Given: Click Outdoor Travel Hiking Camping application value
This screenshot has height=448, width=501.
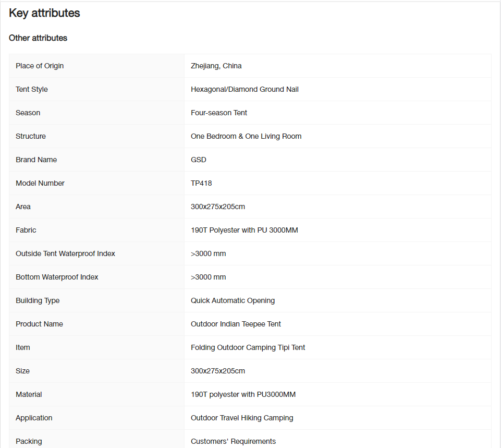Looking at the screenshot, I should pyautogui.click(x=242, y=418).
